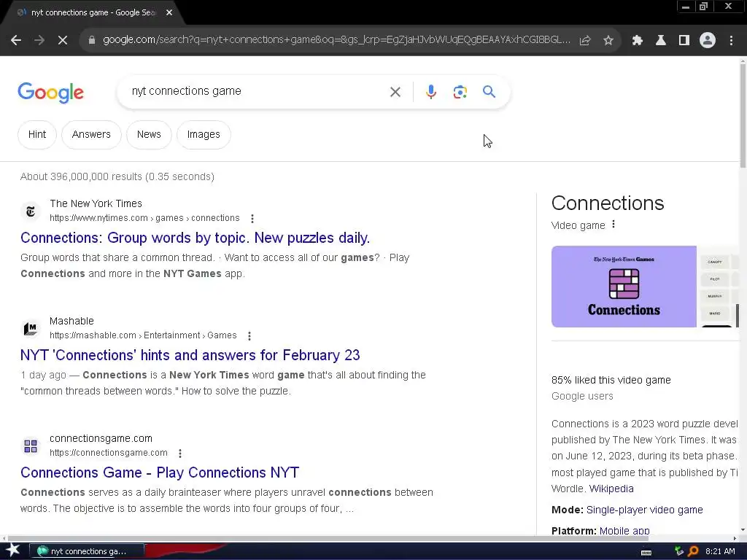Open the Extensions puzzle icon
Screen dimensions: 747x560
click(638, 41)
